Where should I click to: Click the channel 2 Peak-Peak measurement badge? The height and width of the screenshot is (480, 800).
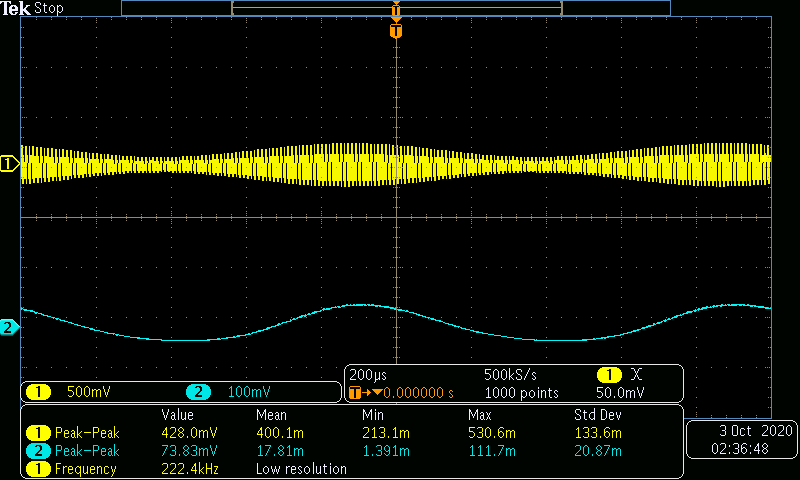38,451
